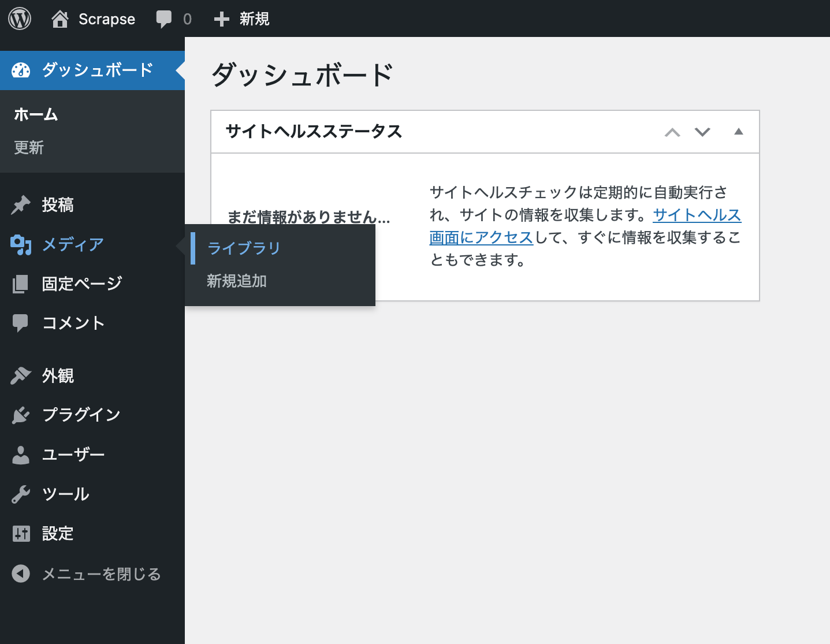Select the 外観 appearance brush icon
Screen dimensions: 830x644
[21, 375]
